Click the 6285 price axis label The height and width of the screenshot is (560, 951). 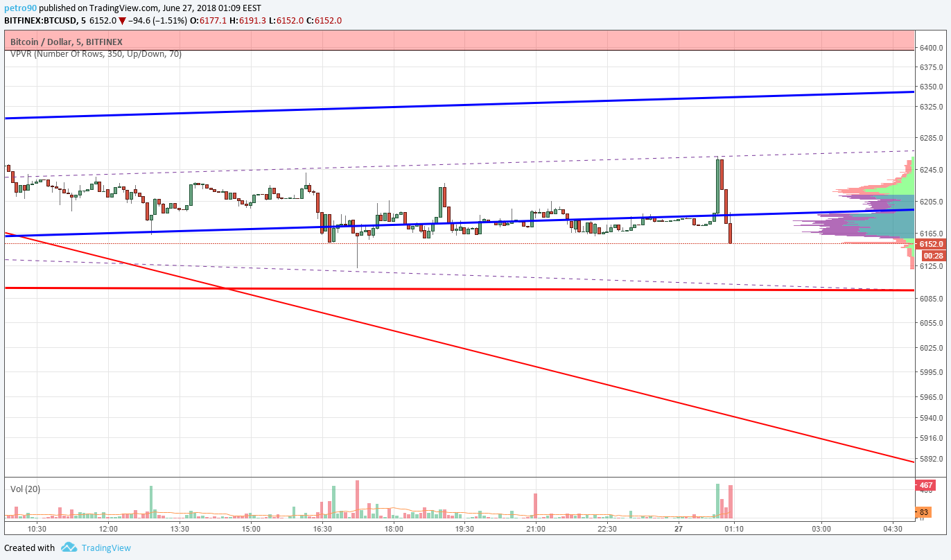(x=932, y=138)
